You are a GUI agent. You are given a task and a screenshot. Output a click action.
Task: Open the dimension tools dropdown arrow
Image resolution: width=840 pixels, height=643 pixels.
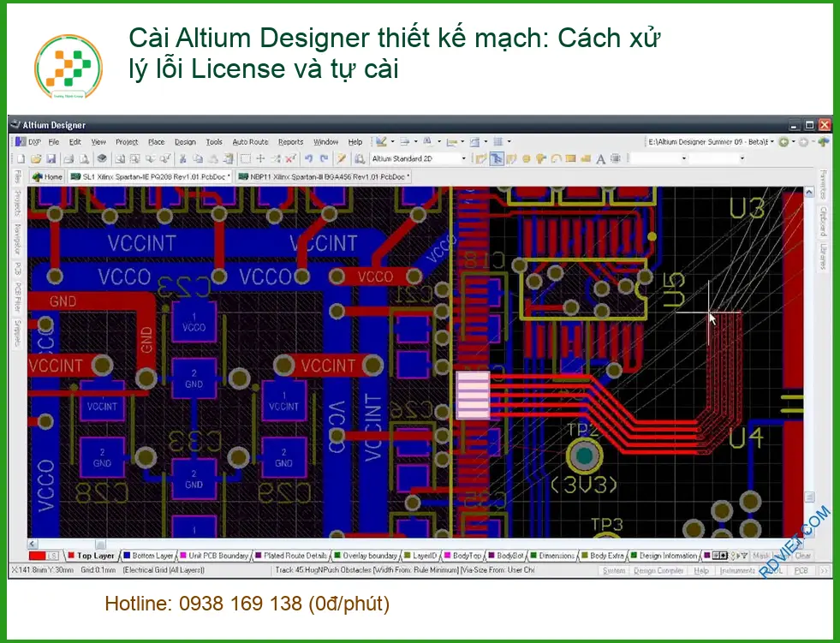tap(462, 142)
